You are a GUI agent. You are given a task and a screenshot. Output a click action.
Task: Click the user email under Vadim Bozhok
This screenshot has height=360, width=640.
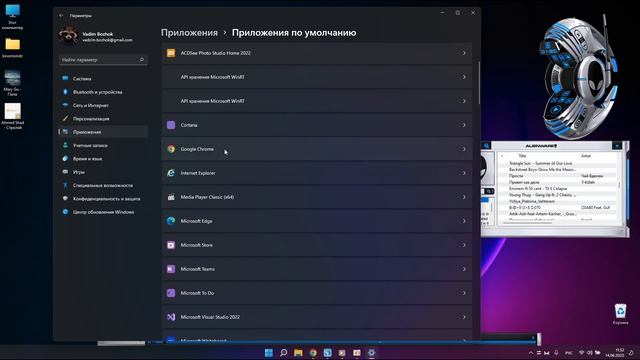(107, 40)
